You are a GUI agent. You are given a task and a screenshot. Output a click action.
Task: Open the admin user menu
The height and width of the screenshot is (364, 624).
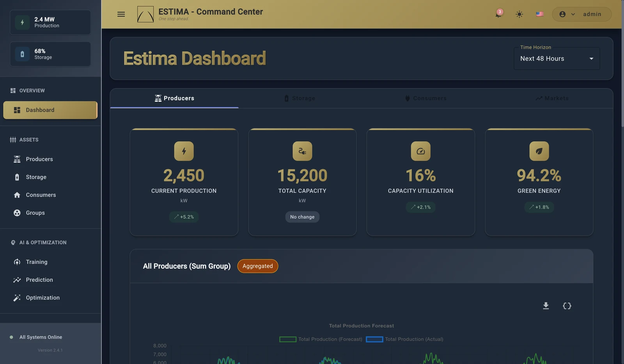581,14
